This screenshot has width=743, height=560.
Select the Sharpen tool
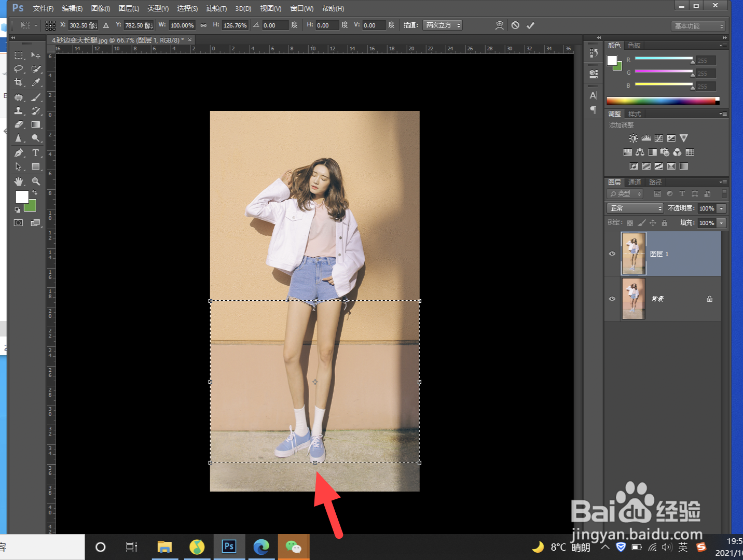pos(19,138)
